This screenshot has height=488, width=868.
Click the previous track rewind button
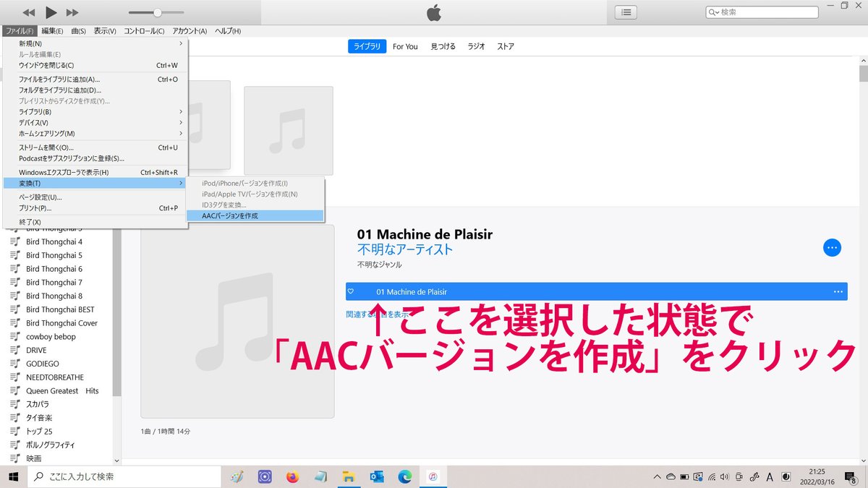29,12
